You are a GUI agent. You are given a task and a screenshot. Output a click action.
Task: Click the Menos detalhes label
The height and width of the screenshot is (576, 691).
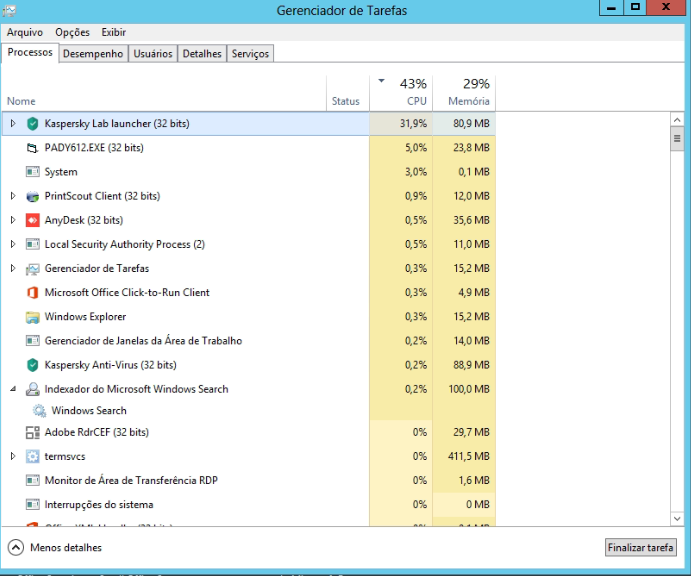(66, 548)
